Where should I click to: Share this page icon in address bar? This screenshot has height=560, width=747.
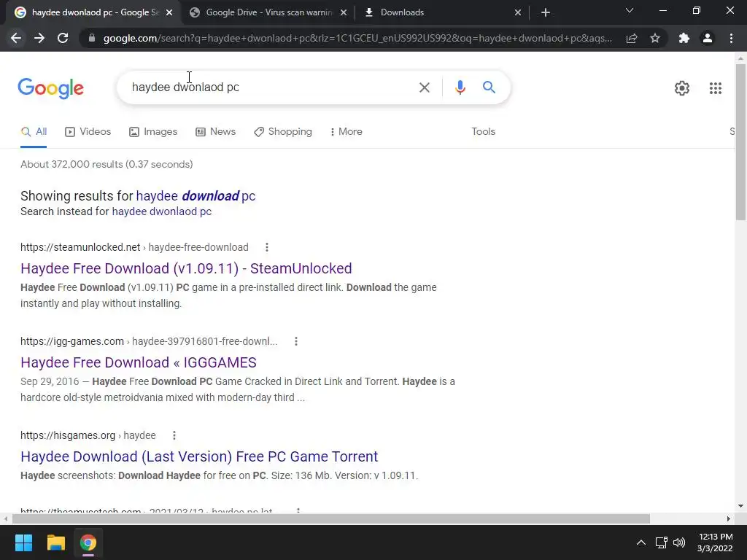pos(632,38)
